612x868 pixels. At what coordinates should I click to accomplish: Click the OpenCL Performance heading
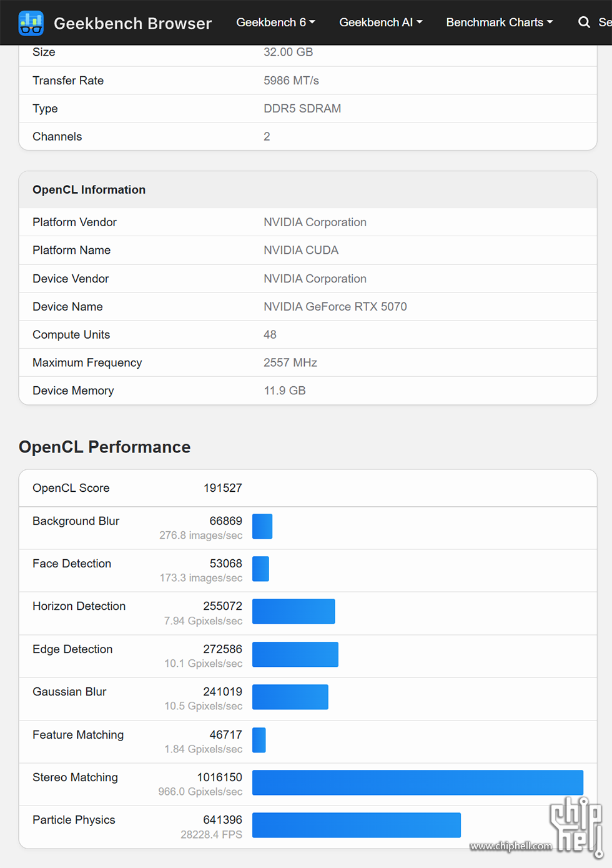104,447
